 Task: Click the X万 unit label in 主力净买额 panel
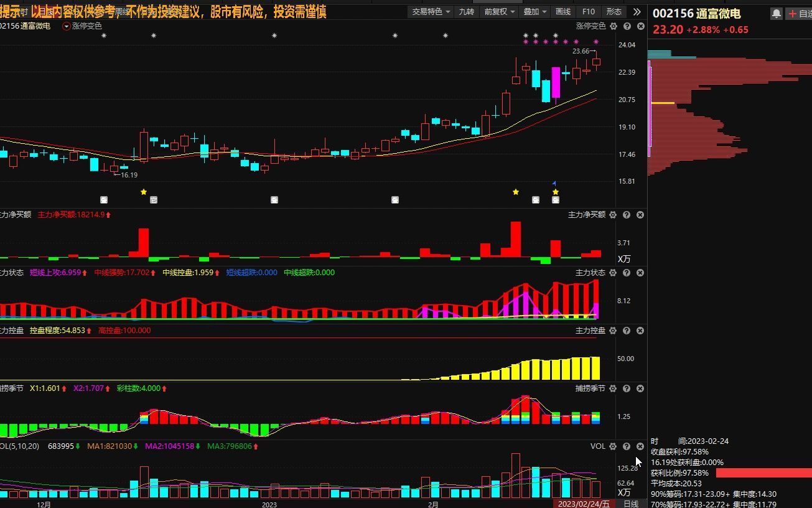624,259
